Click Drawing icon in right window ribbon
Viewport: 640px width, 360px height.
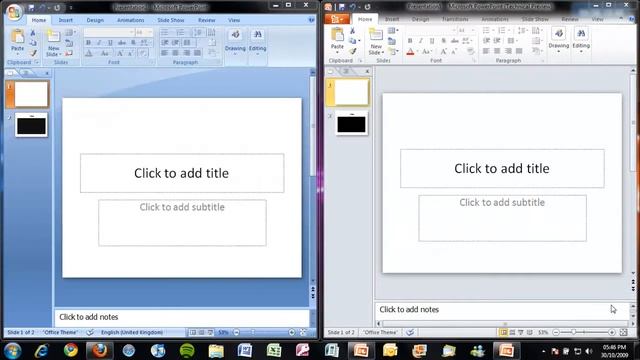(559, 34)
